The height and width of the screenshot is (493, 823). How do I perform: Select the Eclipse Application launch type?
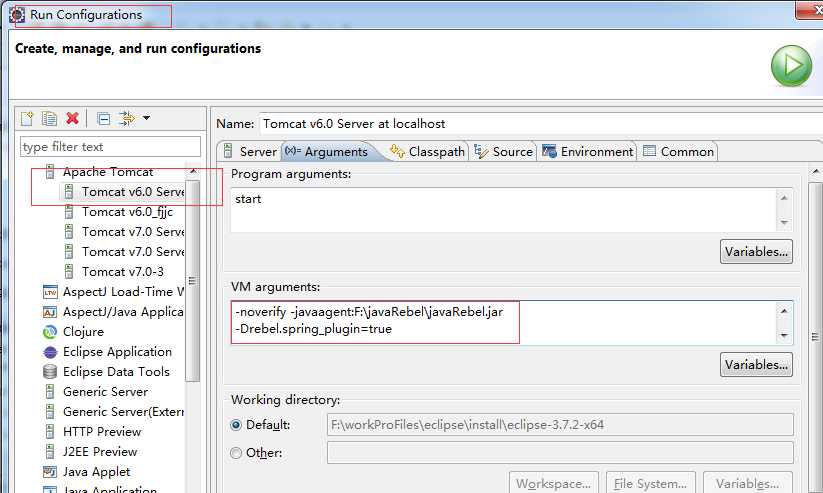click(117, 351)
